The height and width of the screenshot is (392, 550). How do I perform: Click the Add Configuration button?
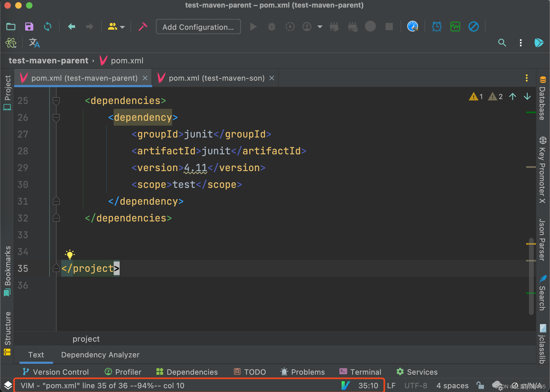(198, 27)
